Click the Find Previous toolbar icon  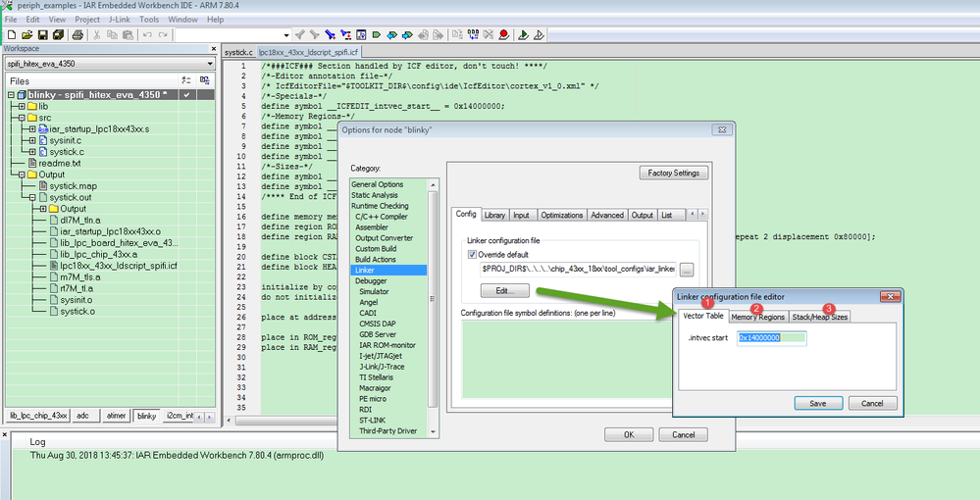click(x=299, y=35)
